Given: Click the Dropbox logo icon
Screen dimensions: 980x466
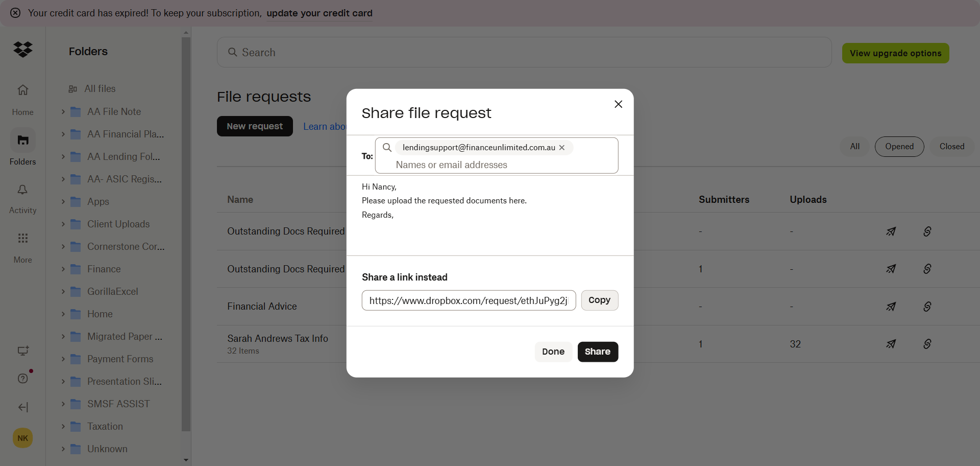Looking at the screenshot, I should pos(23,50).
